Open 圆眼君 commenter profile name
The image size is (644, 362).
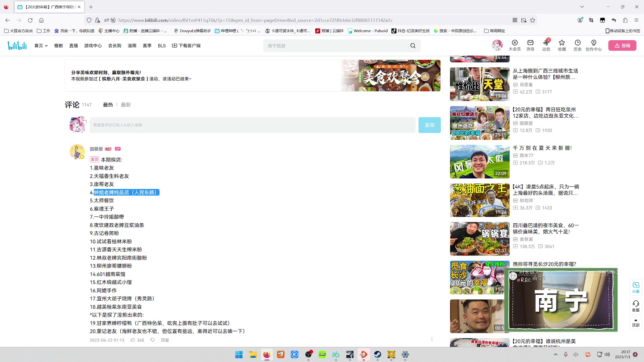click(x=96, y=149)
